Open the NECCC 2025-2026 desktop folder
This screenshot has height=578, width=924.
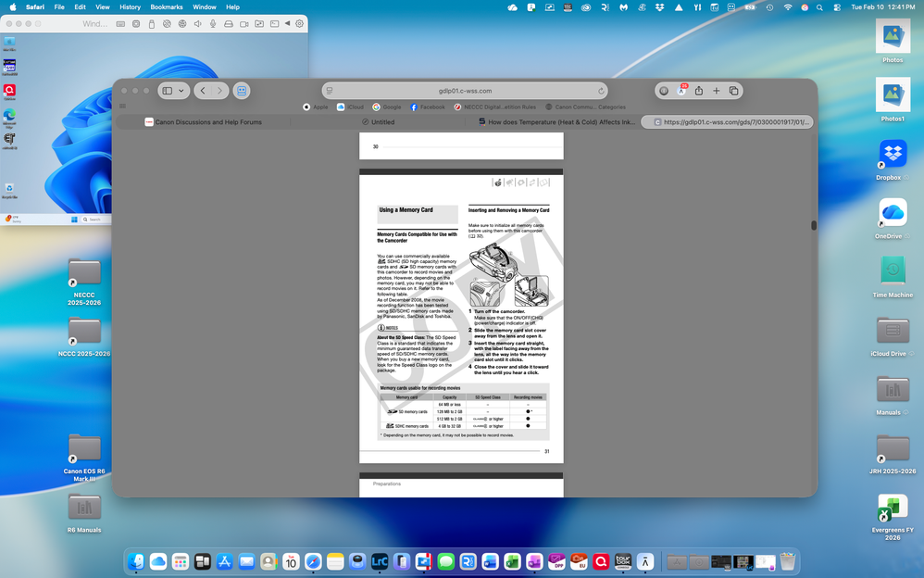click(84, 271)
